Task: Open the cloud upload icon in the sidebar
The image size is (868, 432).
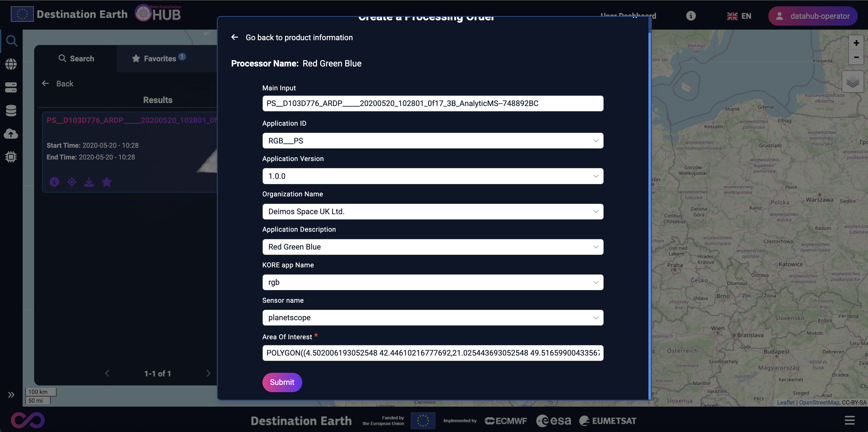Action: pyautogui.click(x=11, y=134)
